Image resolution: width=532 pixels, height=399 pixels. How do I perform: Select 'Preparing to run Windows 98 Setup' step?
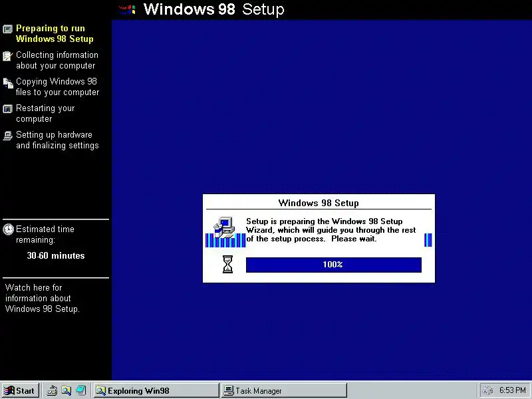click(x=55, y=34)
